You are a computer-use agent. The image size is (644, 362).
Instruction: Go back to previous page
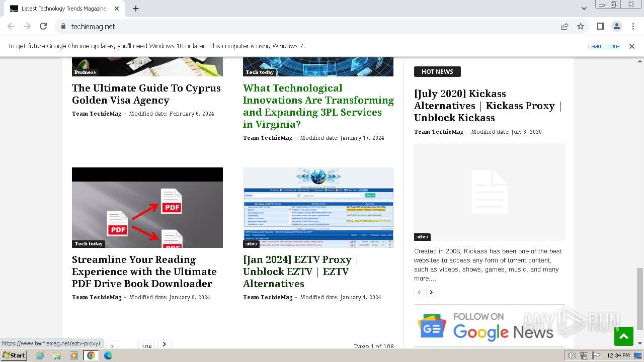(11, 26)
